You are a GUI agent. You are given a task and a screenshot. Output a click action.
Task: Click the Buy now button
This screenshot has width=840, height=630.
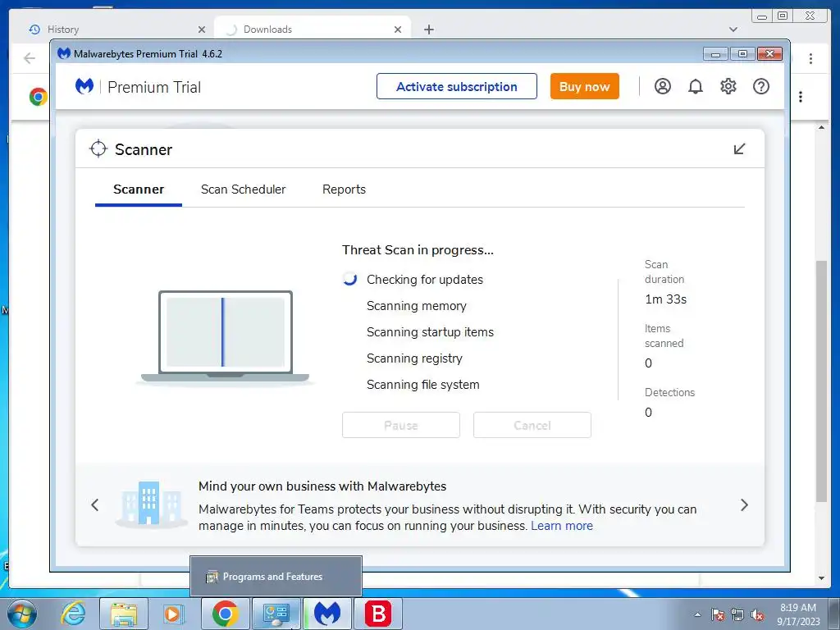[584, 86]
